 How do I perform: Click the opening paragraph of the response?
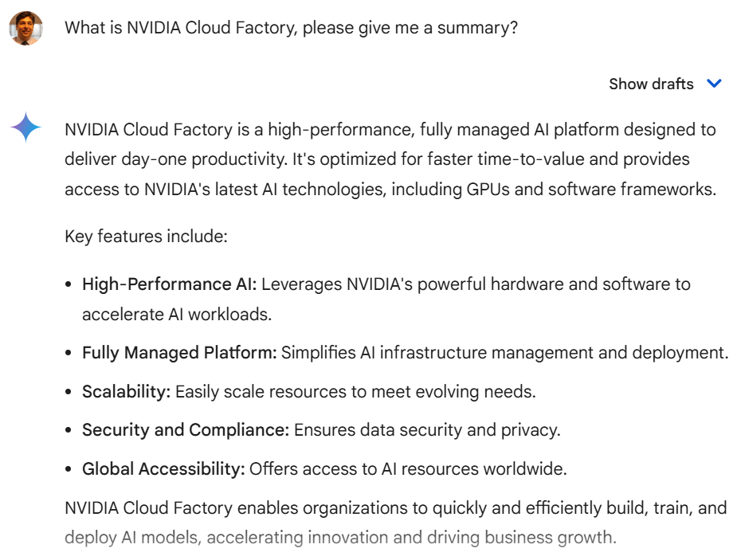390,159
